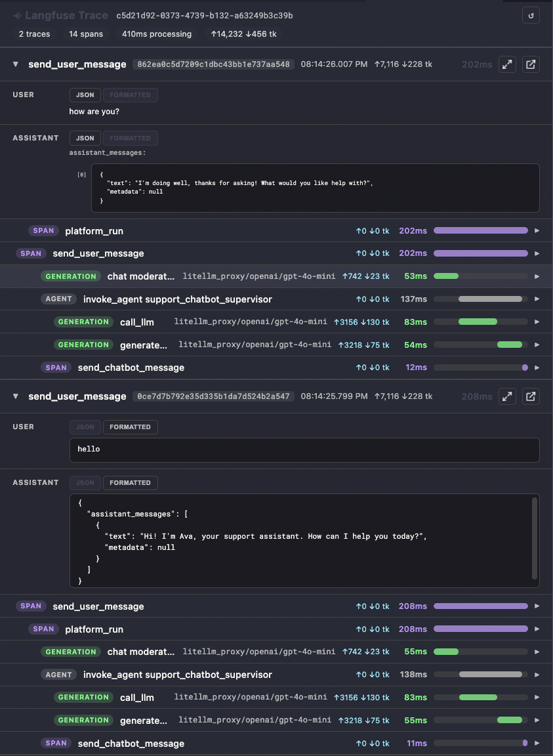Expand to fullscreen the 862ea0c5 trace
Screen dimensions: 553x756
pos(507,64)
